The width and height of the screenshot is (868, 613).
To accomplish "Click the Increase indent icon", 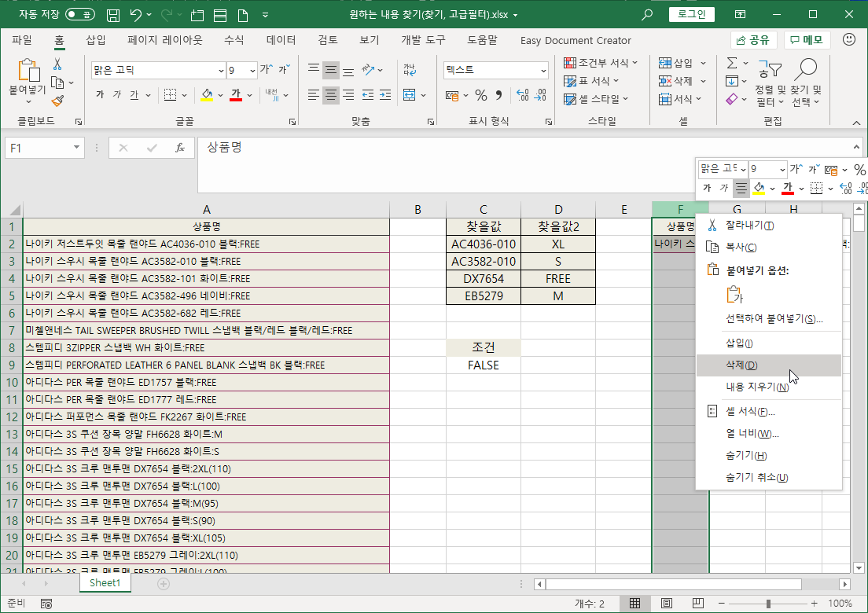I will coord(384,95).
